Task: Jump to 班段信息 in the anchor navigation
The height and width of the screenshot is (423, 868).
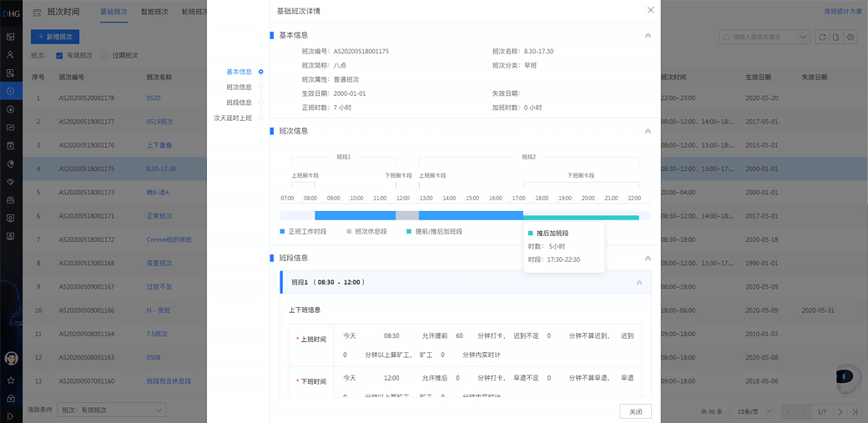Action: [239, 103]
